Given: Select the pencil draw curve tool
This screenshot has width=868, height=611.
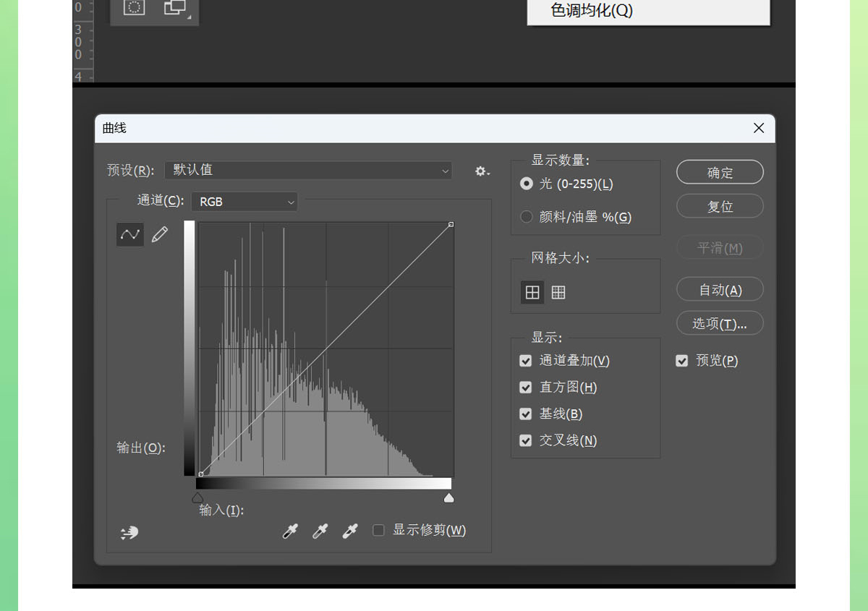Looking at the screenshot, I should point(160,234).
